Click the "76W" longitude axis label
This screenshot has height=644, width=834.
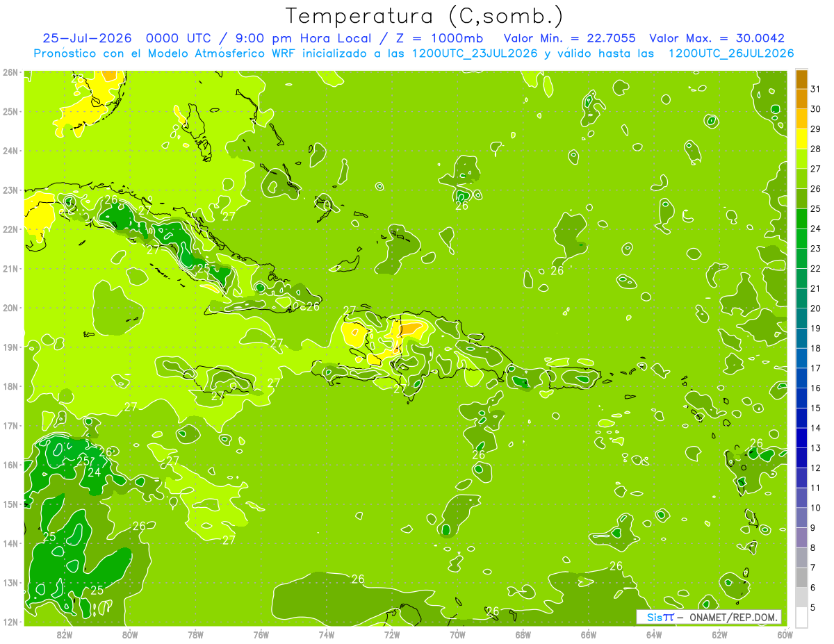click(261, 634)
